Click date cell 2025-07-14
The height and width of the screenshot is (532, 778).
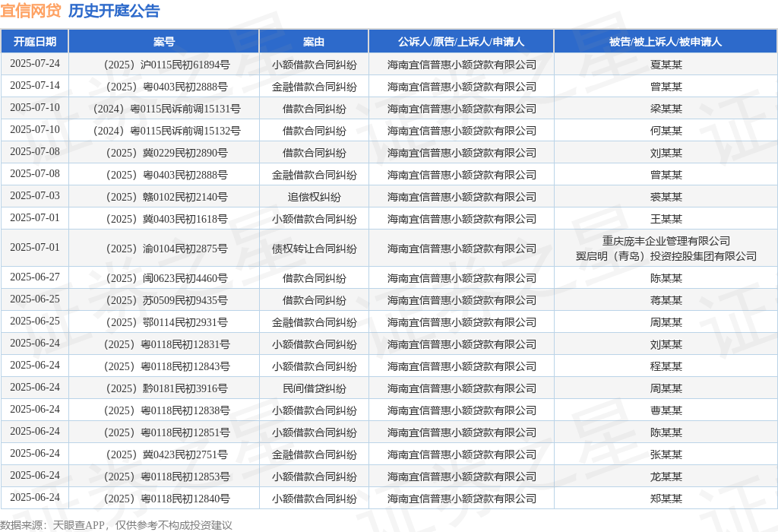[35, 85]
